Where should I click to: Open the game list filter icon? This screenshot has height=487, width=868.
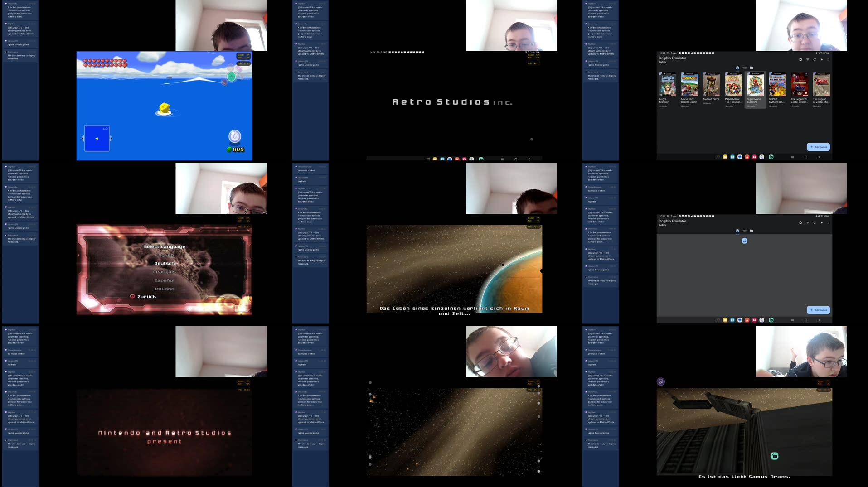808,59
